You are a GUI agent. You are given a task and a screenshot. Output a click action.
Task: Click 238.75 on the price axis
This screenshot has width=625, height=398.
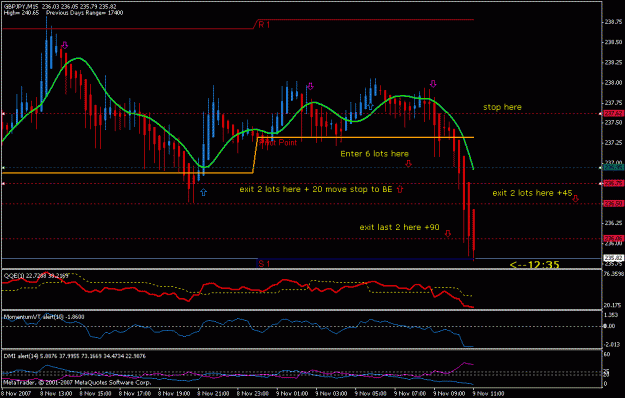click(x=613, y=22)
